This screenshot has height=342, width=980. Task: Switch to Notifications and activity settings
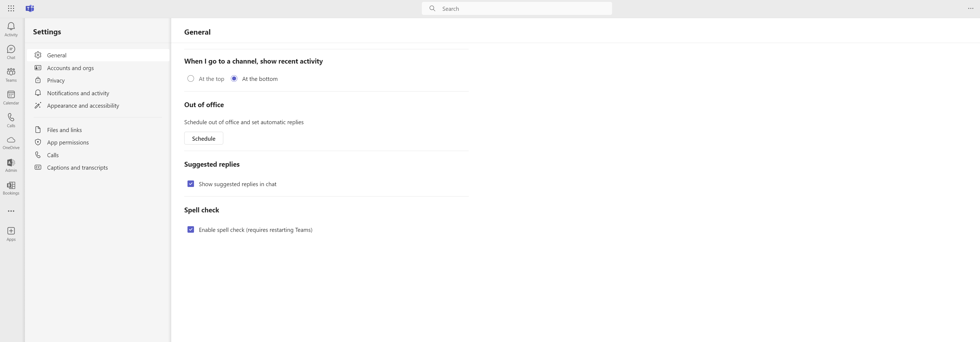[x=78, y=93]
